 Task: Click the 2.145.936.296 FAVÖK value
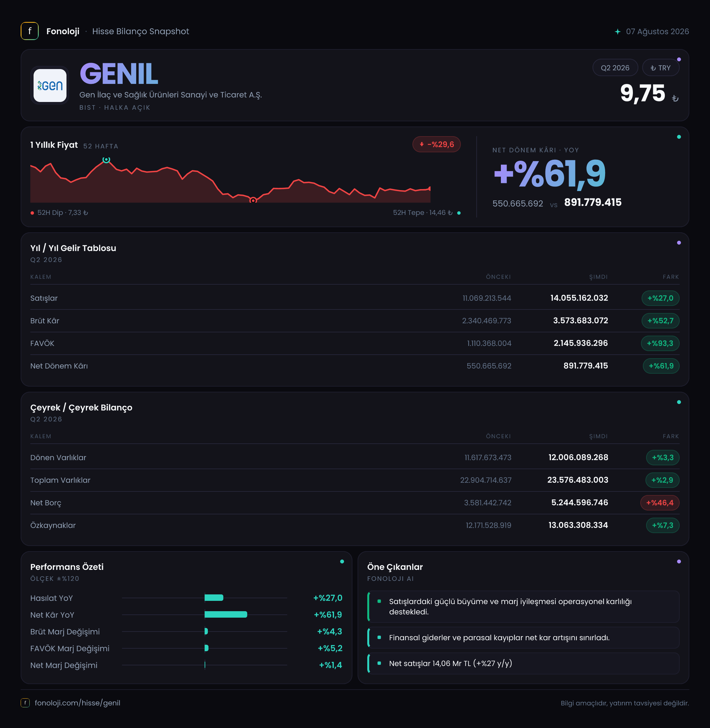(581, 343)
